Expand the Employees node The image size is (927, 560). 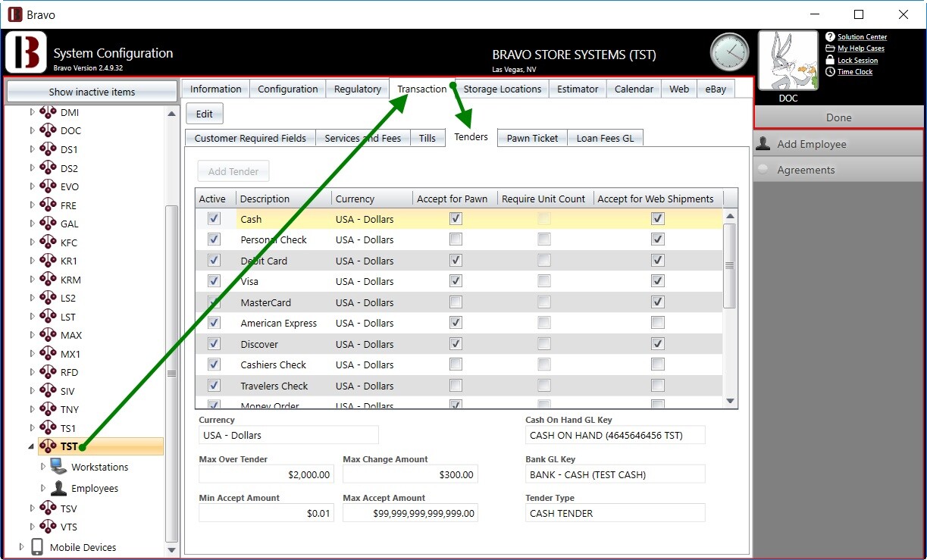[42, 489]
